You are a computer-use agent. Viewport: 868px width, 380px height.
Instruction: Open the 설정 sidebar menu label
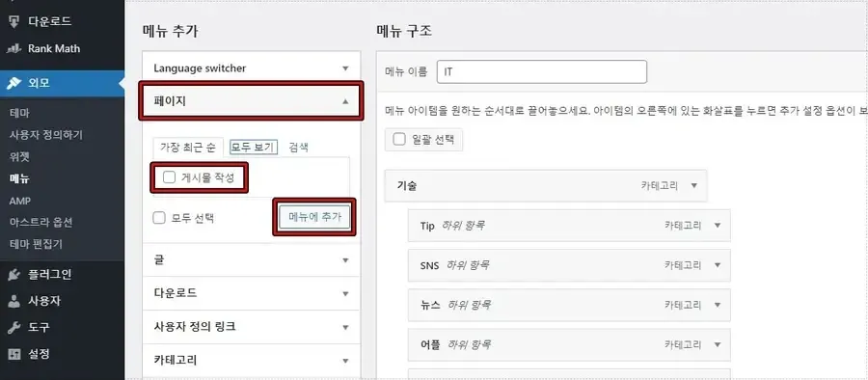point(39,353)
